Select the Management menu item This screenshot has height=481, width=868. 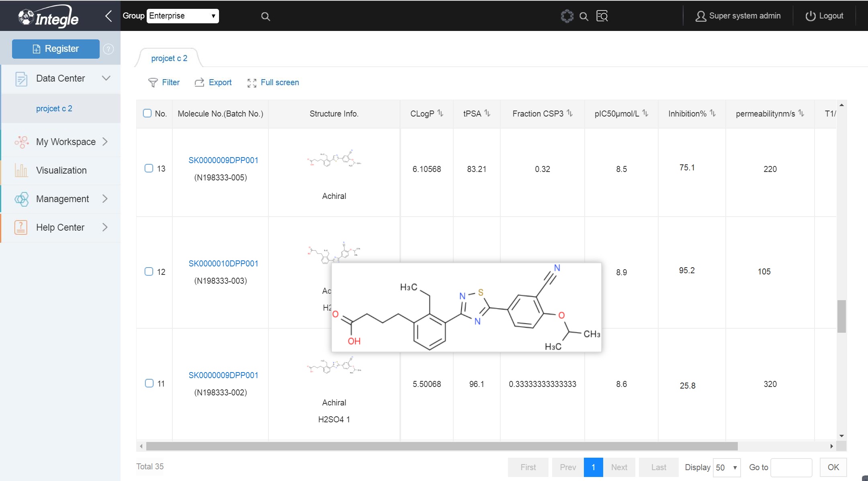coord(62,199)
